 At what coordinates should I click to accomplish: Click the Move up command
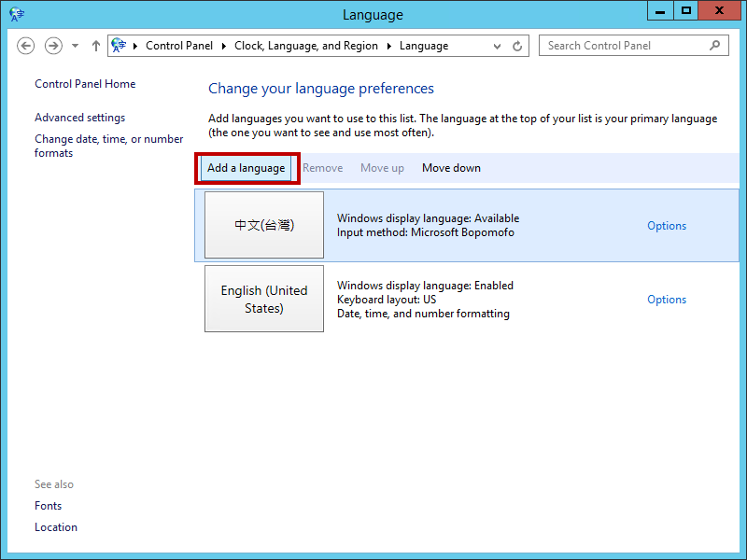[382, 168]
